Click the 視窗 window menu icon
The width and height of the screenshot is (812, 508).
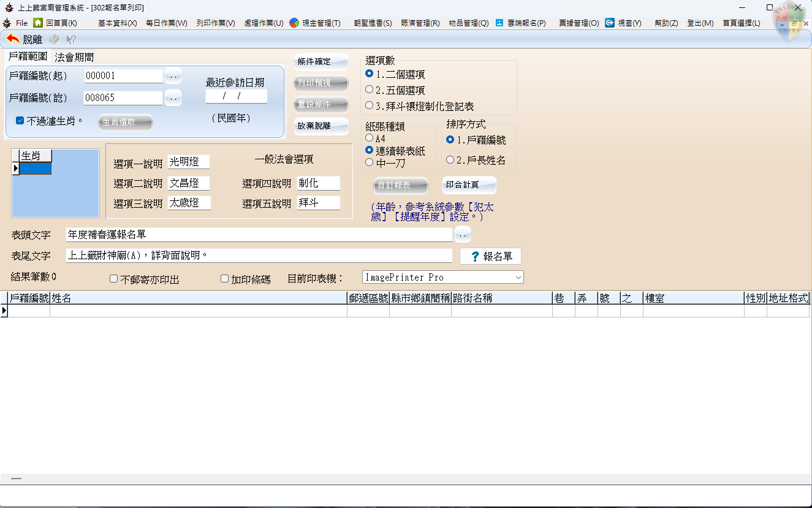(610, 23)
